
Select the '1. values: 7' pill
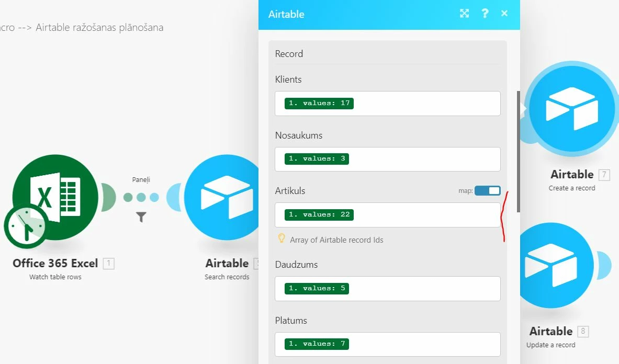pyautogui.click(x=317, y=344)
